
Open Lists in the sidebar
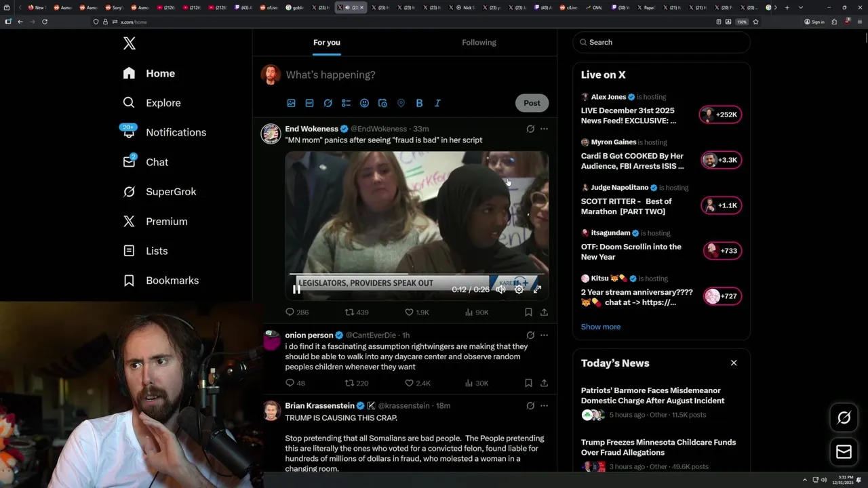coord(145,251)
